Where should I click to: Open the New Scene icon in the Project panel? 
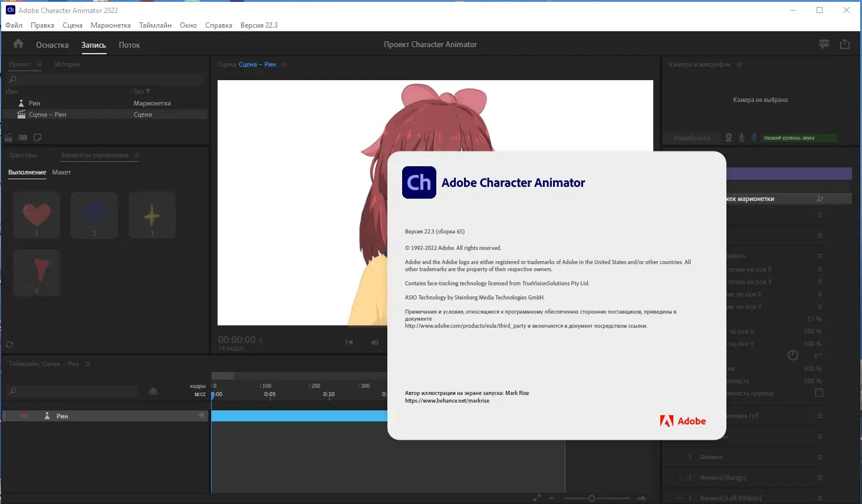point(8,137)
